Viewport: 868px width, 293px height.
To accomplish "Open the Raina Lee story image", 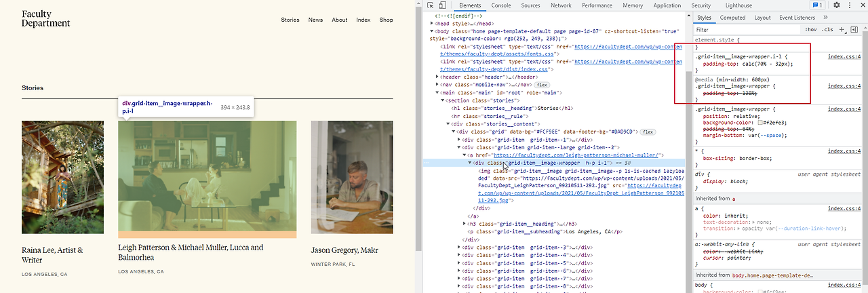I will click(62, 178).
